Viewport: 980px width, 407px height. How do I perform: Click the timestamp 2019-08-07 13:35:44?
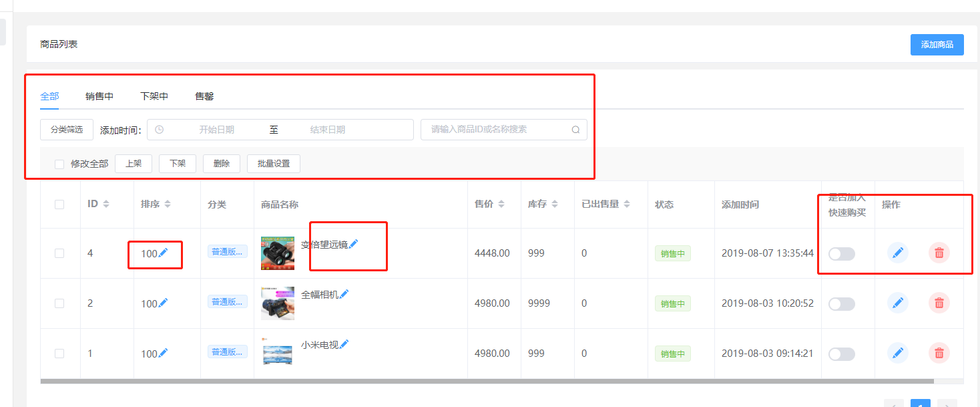768,253
